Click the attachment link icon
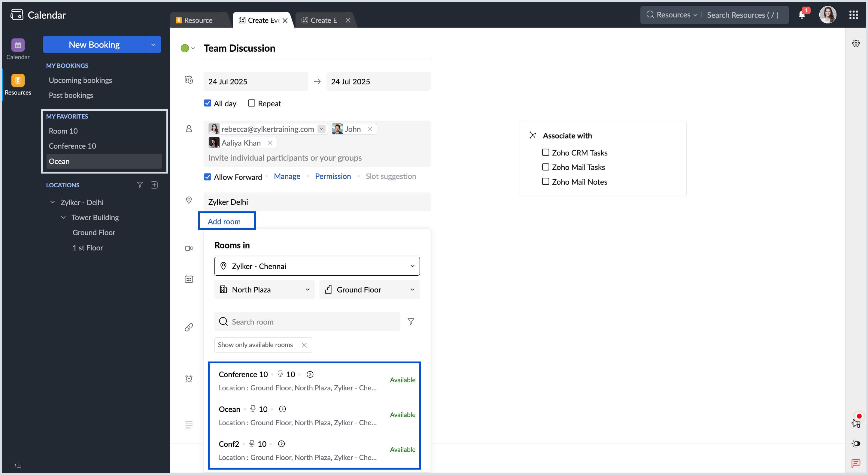The image size is (868, 475). (189, 327)
